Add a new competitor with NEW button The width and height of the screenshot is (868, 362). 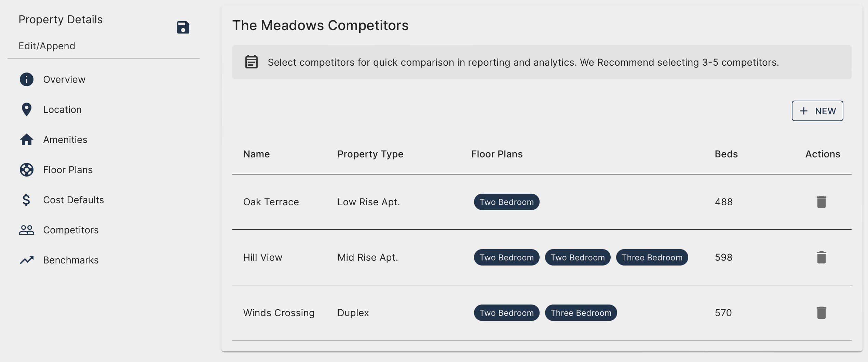tap(817, 111)
